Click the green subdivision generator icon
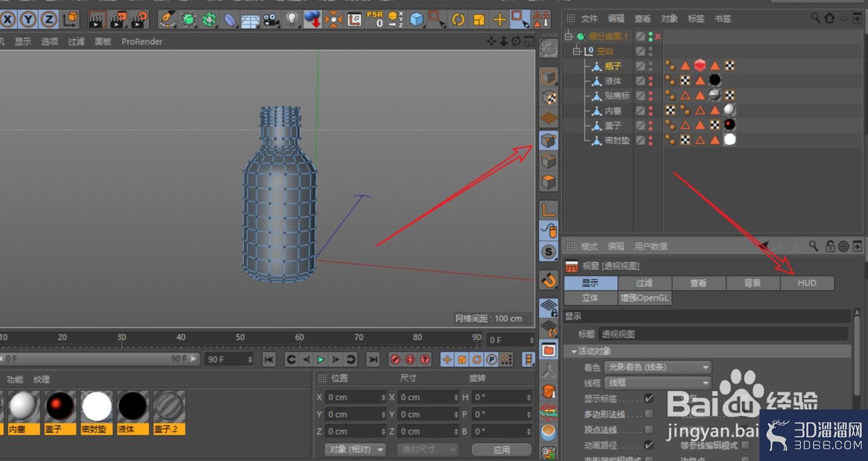Viewport: 868px width, 461px height. tap(188, 20)
